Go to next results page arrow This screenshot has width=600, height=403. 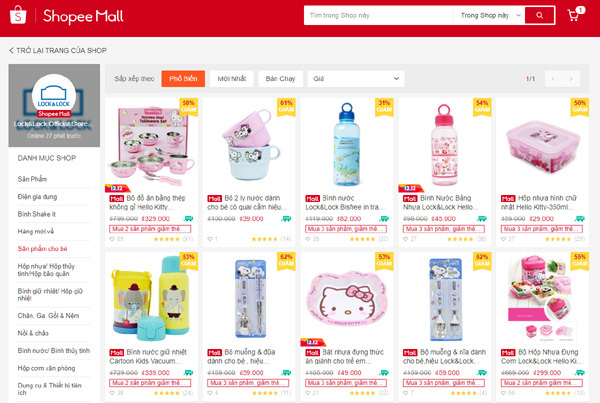pos(571,79)
